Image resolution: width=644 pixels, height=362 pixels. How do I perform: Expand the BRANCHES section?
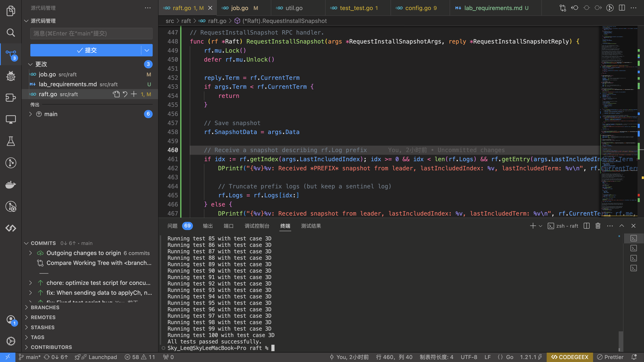[x=45, y=307]
